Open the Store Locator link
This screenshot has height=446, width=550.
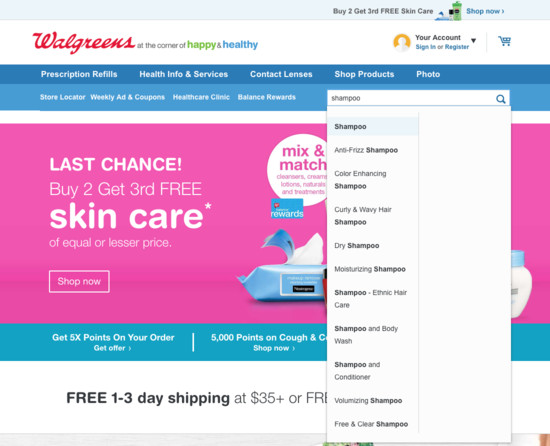[x=62, y=97]
